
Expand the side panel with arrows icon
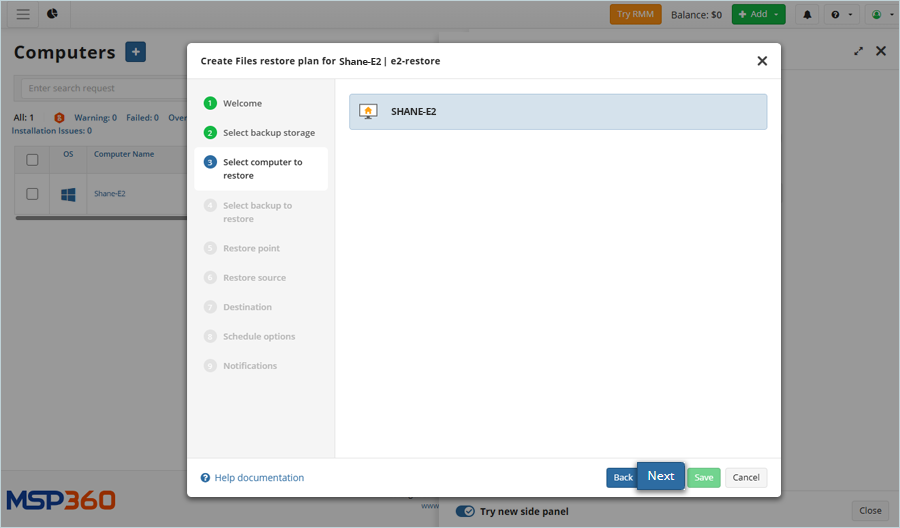[x=858, y=51]
